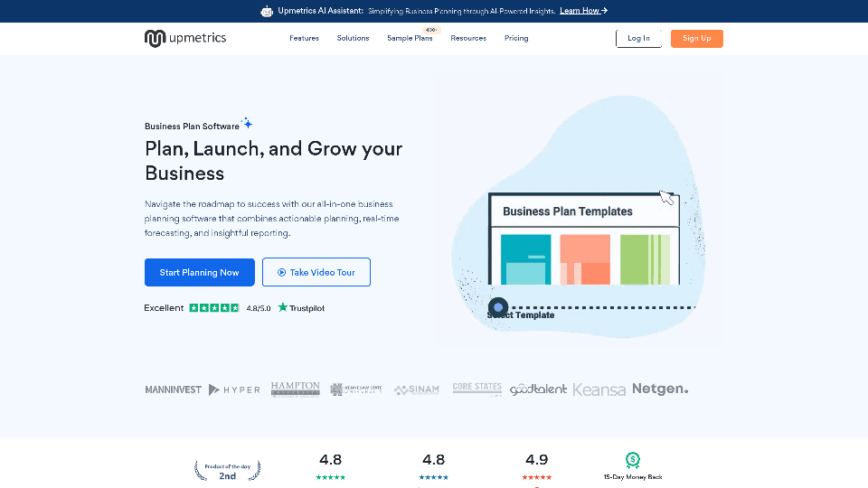Click the Kennesaw State University logo
This screenshot has height=488, width=868.
click(x=356, y=389)
